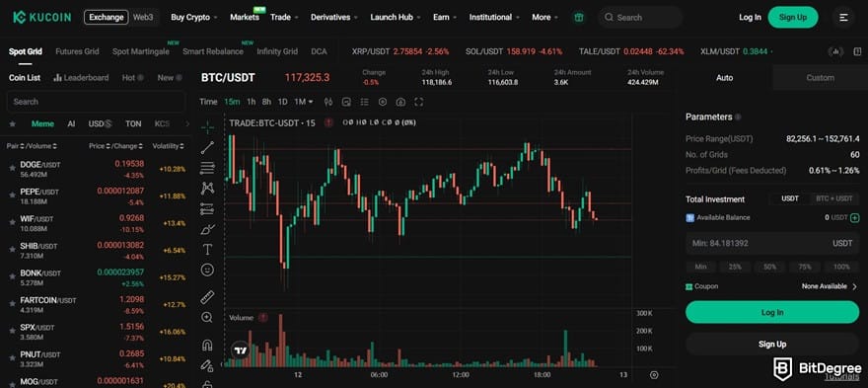Open the ticker bar chart icon
This screenshot has width=868, height=388.
point(835,51)
